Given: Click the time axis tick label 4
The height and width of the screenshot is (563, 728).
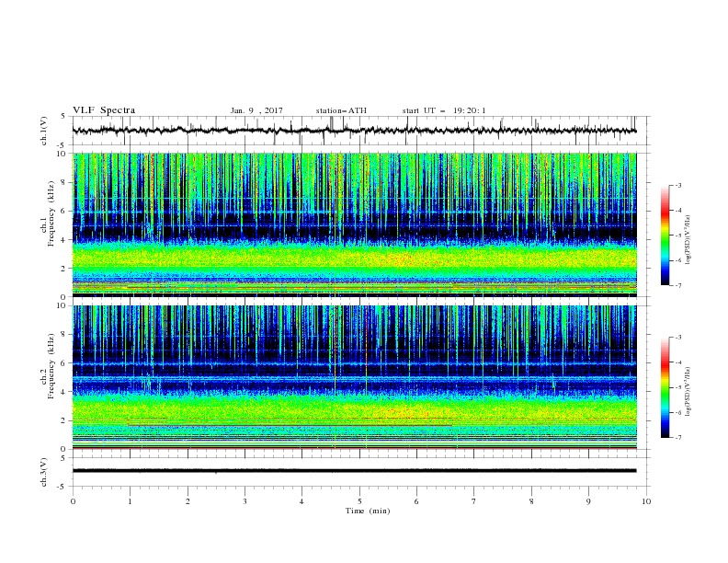Looking at the screenshot, I should pyautogui.click(x=301, y=501).
